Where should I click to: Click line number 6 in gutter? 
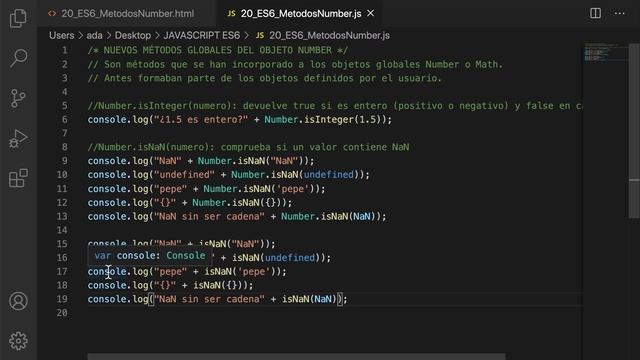point(64,120)
